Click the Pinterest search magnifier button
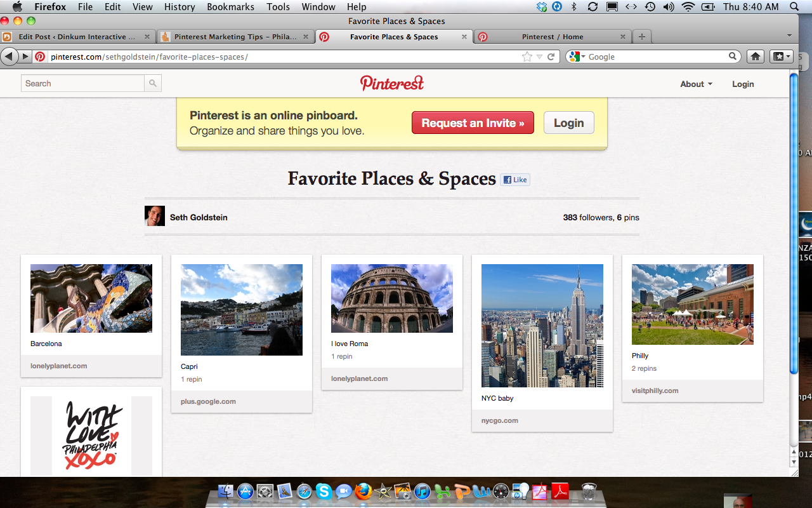The image size is (812, 508). (153, 83)
